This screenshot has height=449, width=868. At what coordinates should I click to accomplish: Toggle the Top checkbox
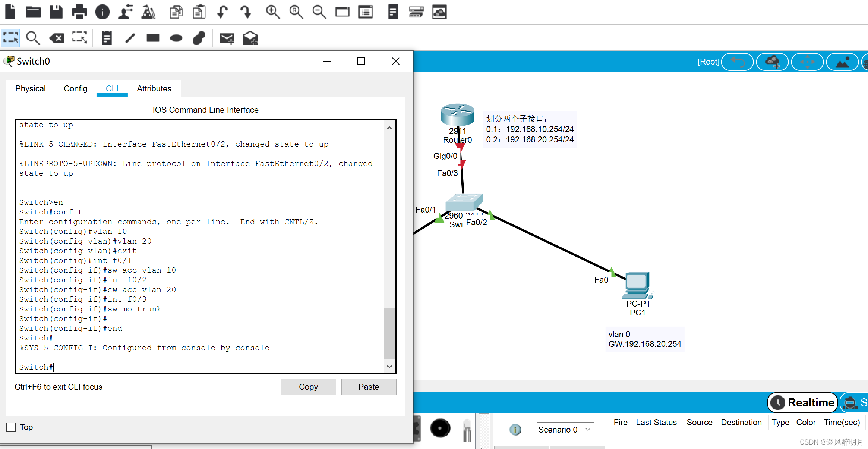12,427
